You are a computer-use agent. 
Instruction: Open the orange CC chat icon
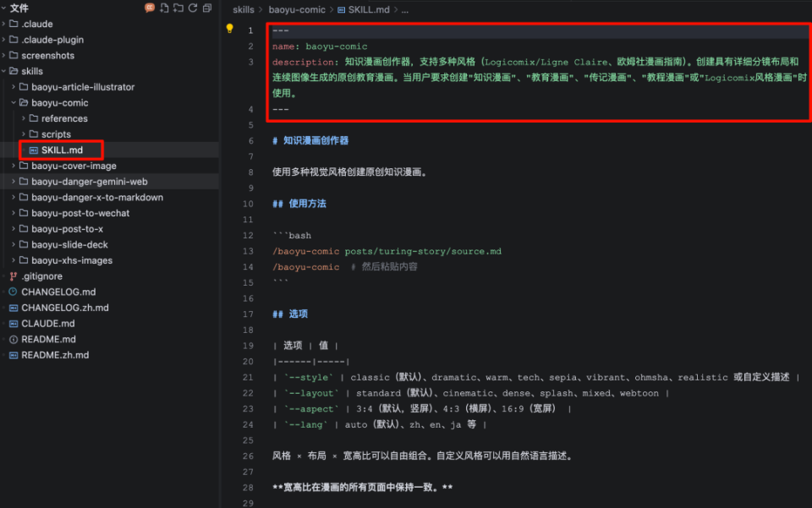coord(150,8)
